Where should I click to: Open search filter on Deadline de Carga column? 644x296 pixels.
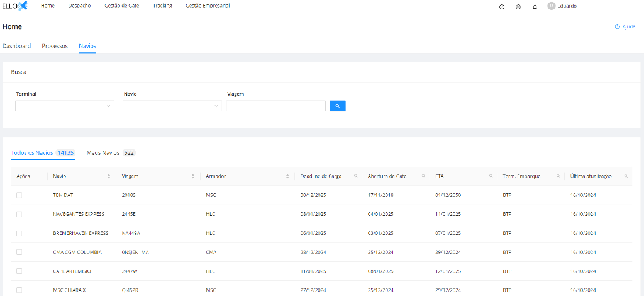pos(355,176)
